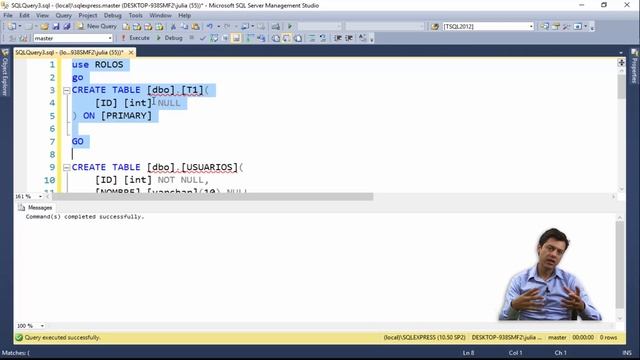Undo the last edit
The height and width of the screenshot is (360, 640).
coord(210,27)
